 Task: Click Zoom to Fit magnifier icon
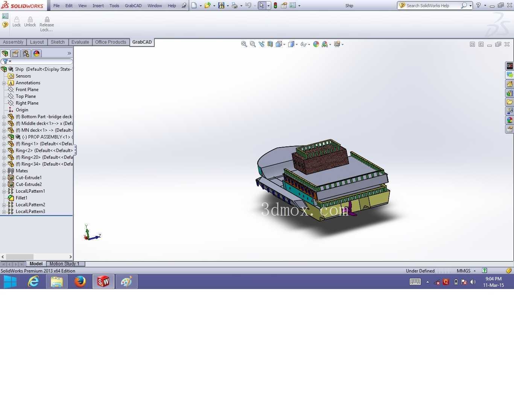pos(244,44)
